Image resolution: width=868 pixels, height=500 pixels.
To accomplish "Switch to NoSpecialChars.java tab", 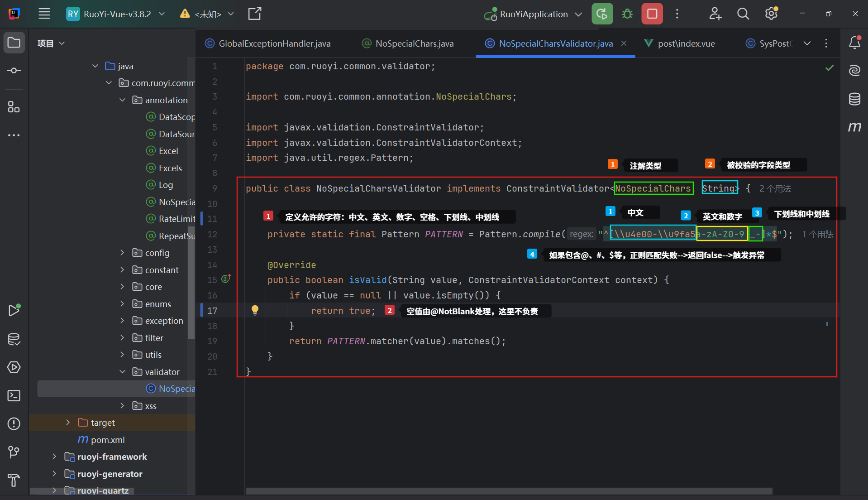I will coord(408,43).
